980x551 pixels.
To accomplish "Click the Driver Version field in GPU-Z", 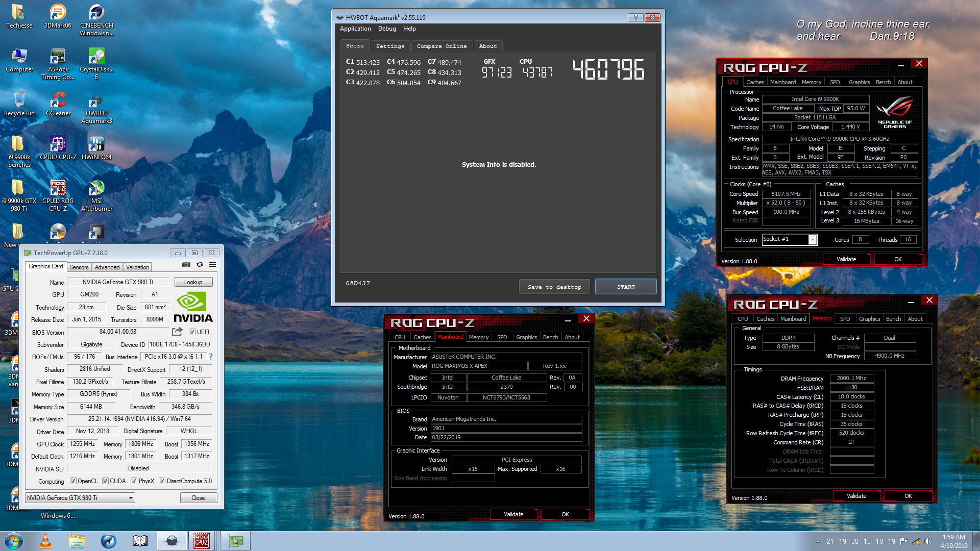I will [x=139, y=419].
